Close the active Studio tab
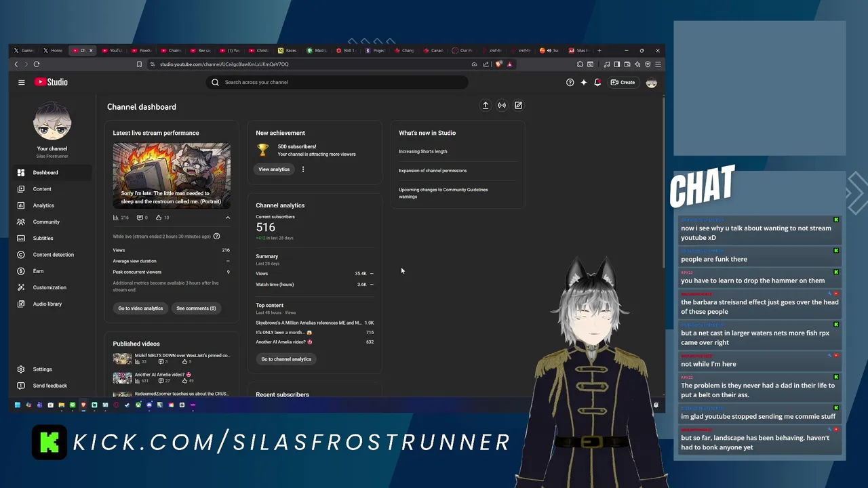The width and height of the screenshot is (868, 488). pyautogui.click(x=91, y=50)
